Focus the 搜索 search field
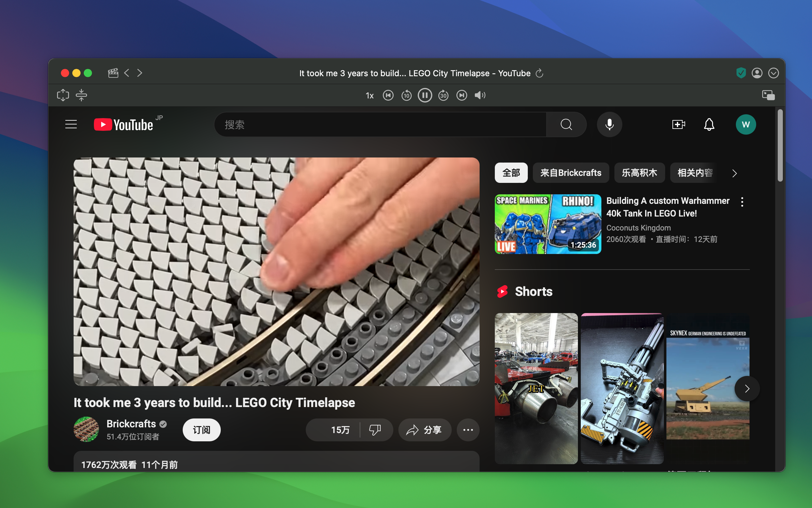This screenshot has width=812, height=508. [381, 125]
